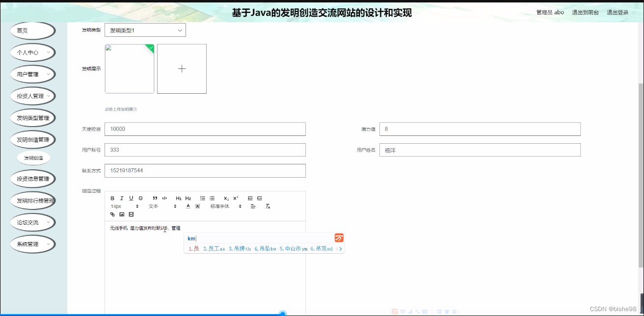Toggle bold formatting in the editor
Screen dimensions: 644x316
[112, 198]
